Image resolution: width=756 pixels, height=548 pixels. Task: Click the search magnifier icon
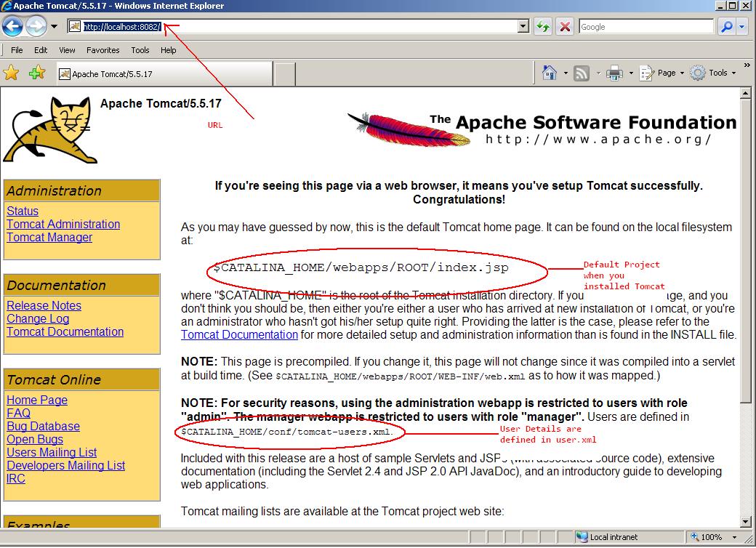point(726,26)
